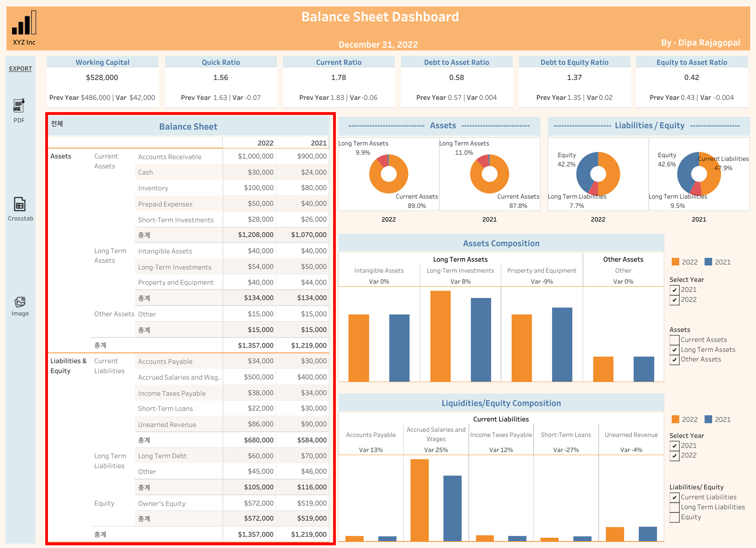This screenshot has height=548, width=756.
Task: Click the Crosstab export icon
Action: point(20,204)
